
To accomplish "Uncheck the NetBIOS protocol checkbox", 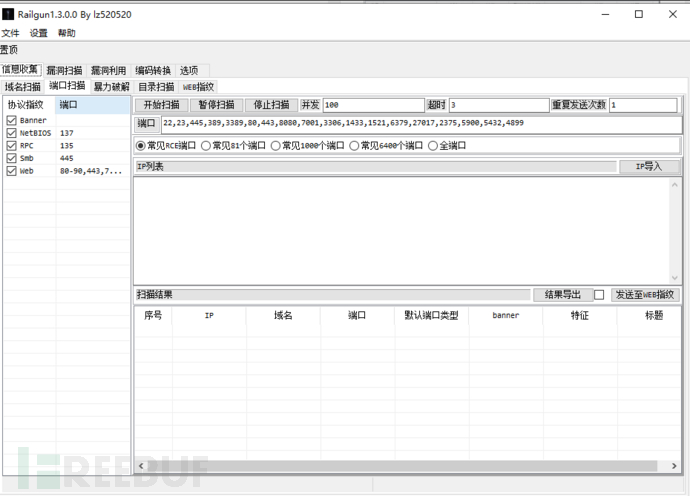I will 12,133.
